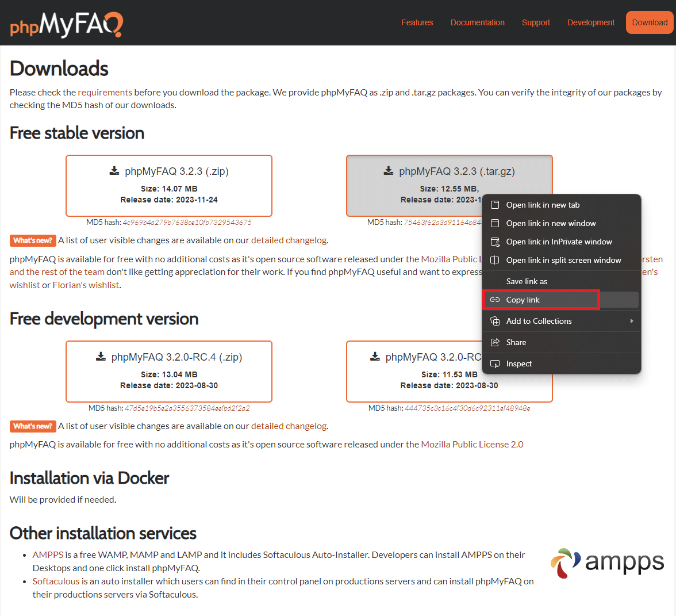Expand the Add to Collections submenu arrow
676x616 pixels.
(x=632, y=321)
